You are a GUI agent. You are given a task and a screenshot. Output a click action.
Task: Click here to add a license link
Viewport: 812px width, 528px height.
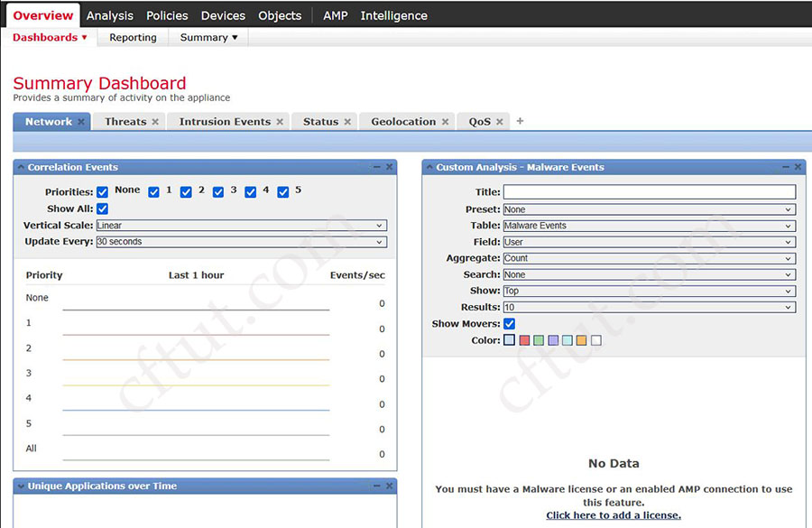click(614, 514)
